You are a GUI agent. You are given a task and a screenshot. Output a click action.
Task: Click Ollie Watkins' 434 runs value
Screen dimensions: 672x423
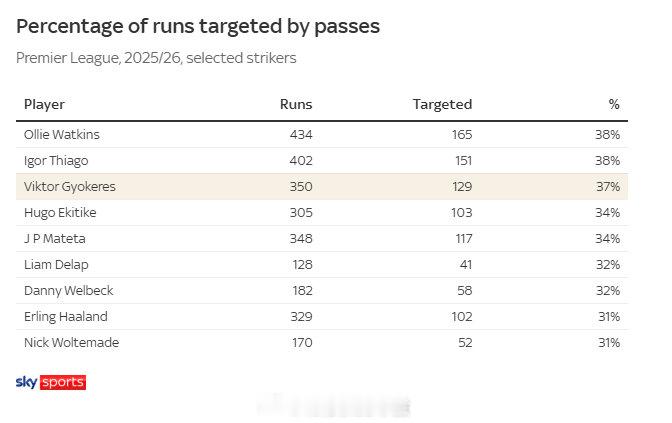point(300,134)
